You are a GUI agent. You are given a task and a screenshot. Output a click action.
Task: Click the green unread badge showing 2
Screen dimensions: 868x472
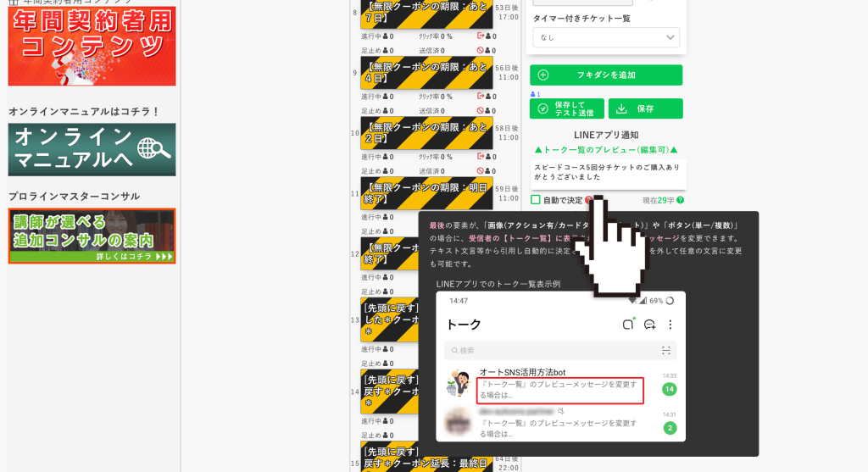[670, 428]
